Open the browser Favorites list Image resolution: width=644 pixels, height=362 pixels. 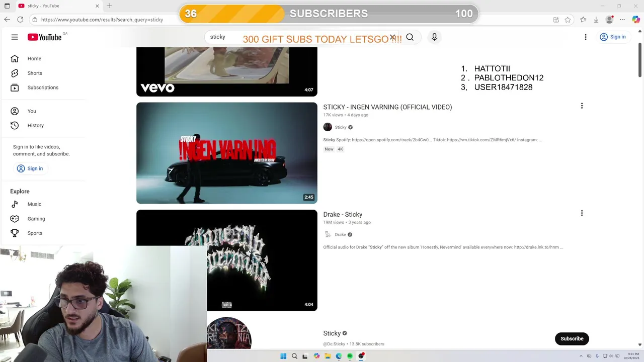(x=583, y=20)
